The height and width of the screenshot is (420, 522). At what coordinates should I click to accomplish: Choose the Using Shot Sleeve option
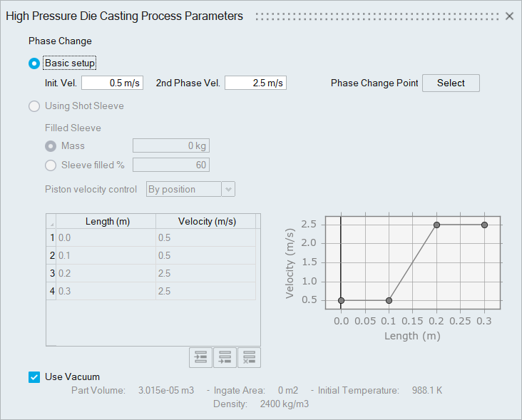[x=34, y=106]
